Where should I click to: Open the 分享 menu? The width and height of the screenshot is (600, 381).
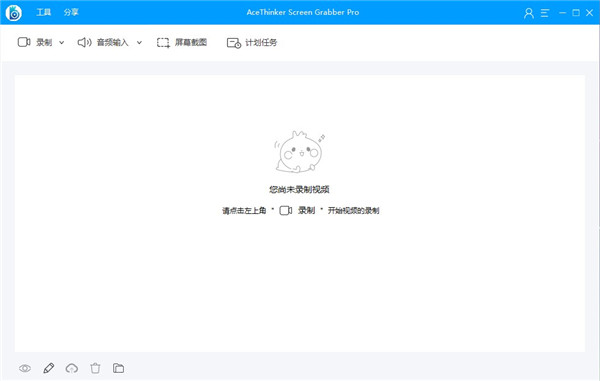click(71, 12)
